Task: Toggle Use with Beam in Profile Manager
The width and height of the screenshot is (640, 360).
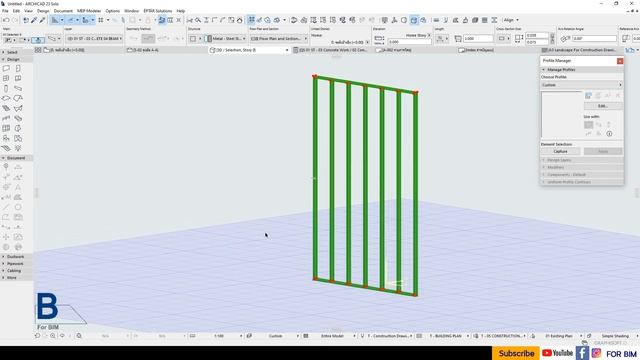Action: click(598, 124)
